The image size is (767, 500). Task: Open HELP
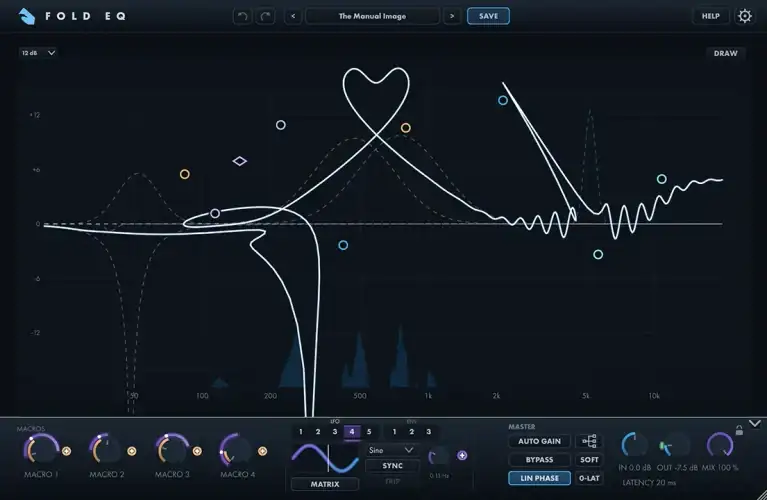[x=710, y=16]
